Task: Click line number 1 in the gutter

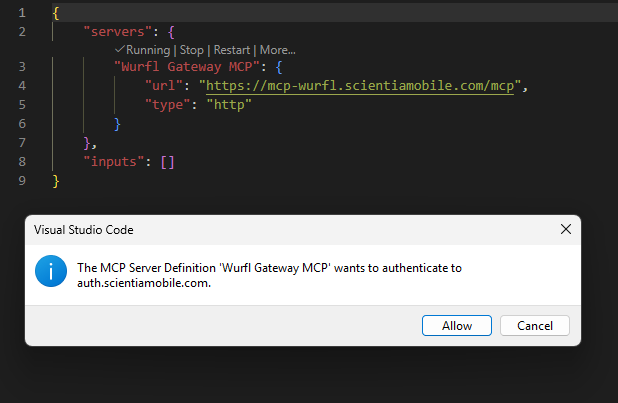Action: click(22, 13)
